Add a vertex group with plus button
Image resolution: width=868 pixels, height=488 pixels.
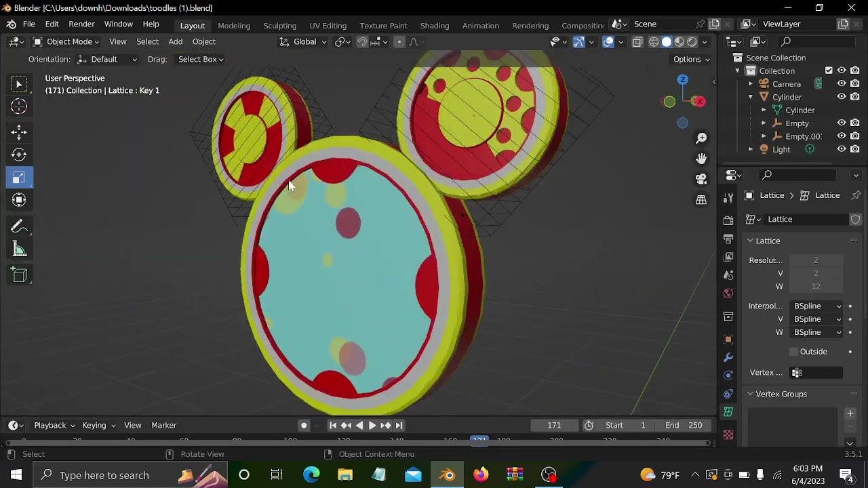850,413
